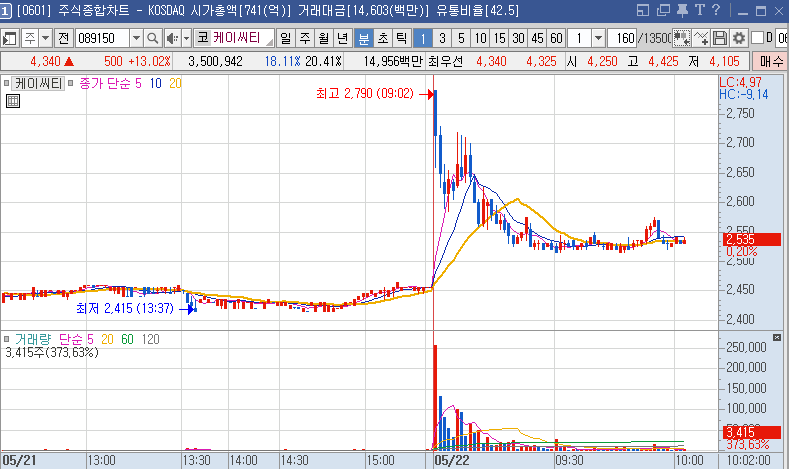Open the stock code dropdown arrow

tap(134, 38)
